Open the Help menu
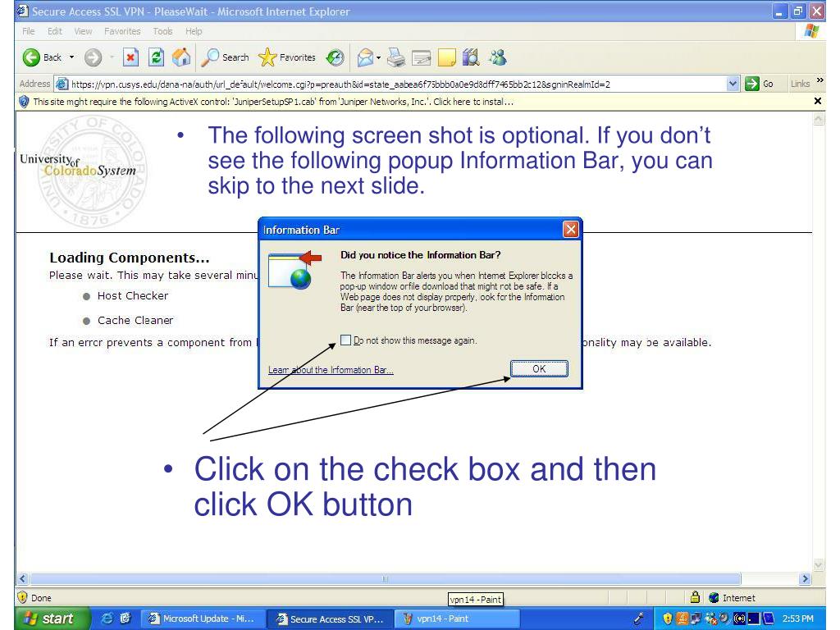Image resolution: width=840 pixels, height=630 pixels. point(194,31)
